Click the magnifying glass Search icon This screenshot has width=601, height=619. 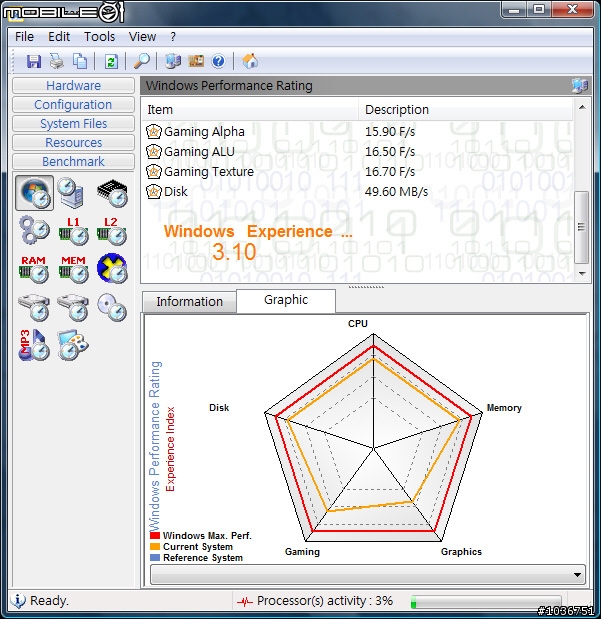point(142,62)
